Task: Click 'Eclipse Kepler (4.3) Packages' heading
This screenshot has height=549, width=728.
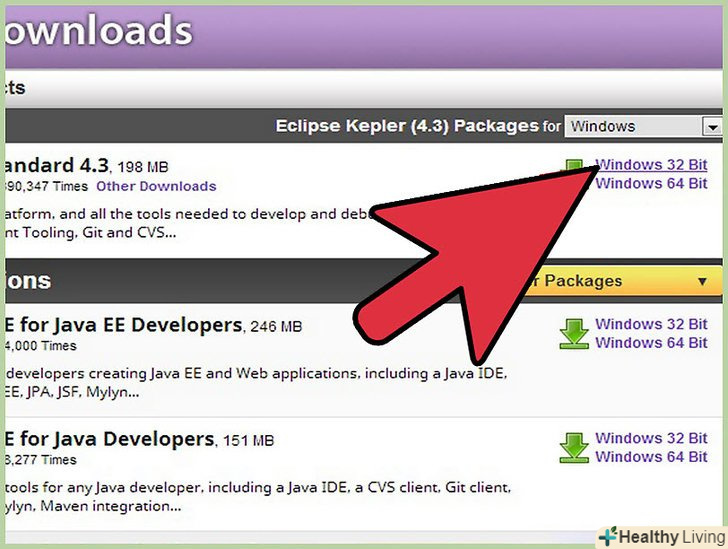Action: 407,126
